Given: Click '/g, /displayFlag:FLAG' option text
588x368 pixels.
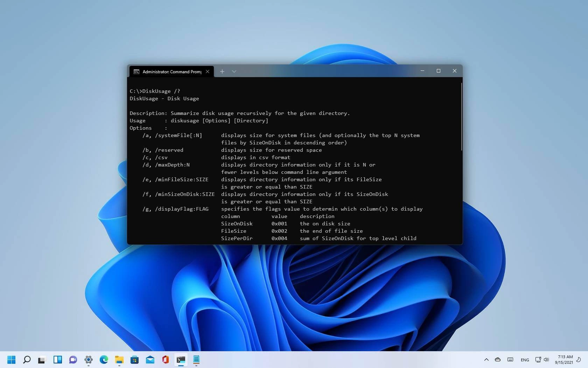Looking at the screenshot, I should pyautogui.click(x=175, y=209).
